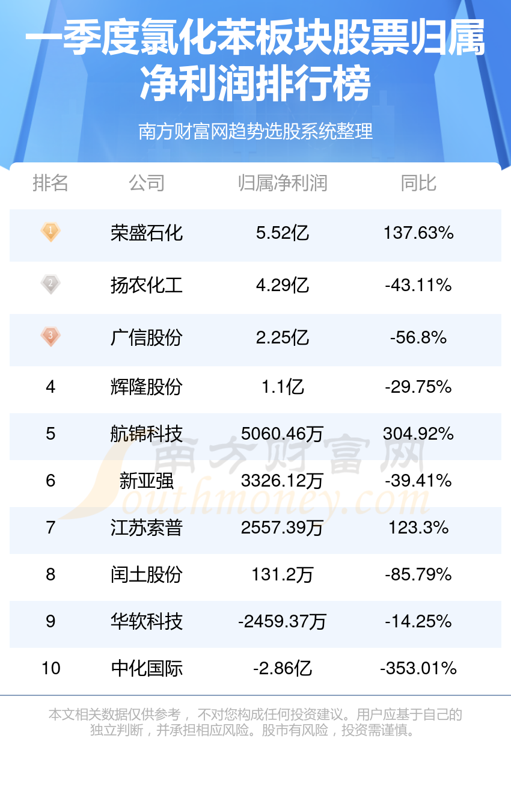The image size is (511, 812).
Task: Select 广信股份 company name
Action: pos(146,337)
